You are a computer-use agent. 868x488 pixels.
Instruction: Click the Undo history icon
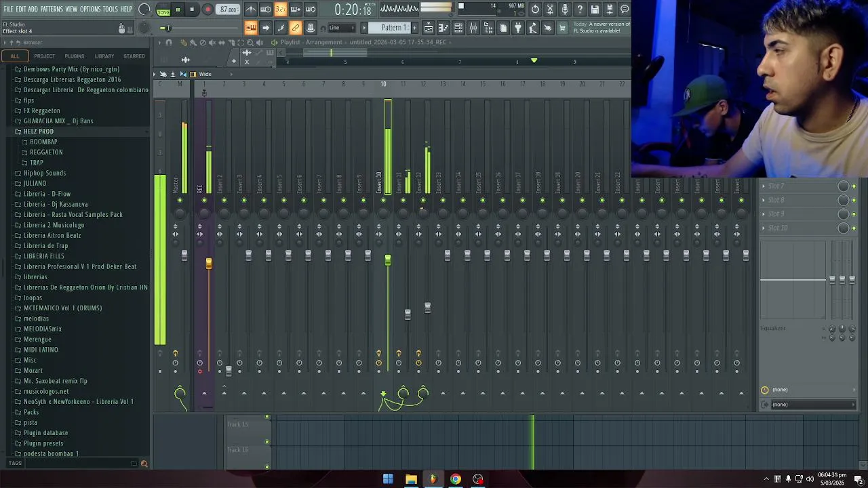coord(535,9)
